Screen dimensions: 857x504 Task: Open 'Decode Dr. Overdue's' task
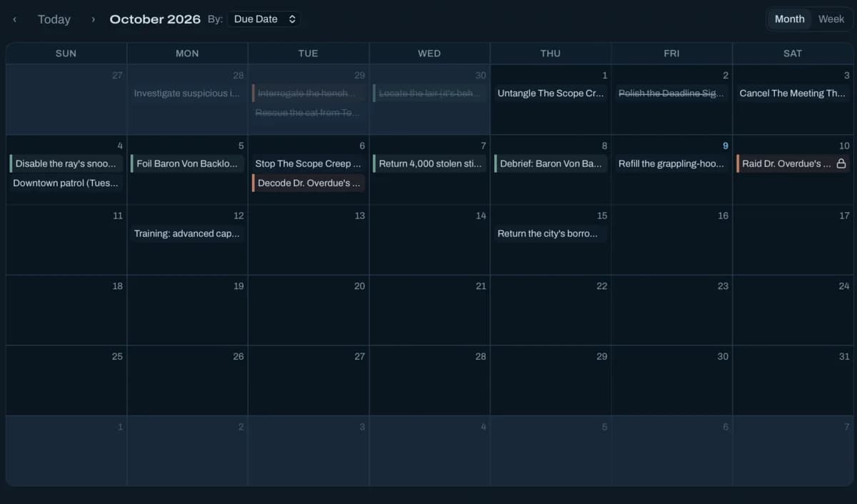point(309,183)
